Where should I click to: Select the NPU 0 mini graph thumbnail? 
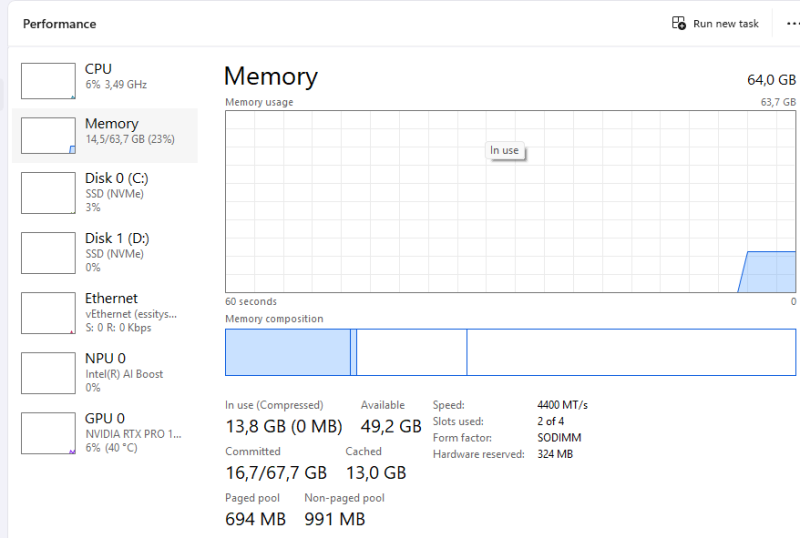click(x=48, y=373)
